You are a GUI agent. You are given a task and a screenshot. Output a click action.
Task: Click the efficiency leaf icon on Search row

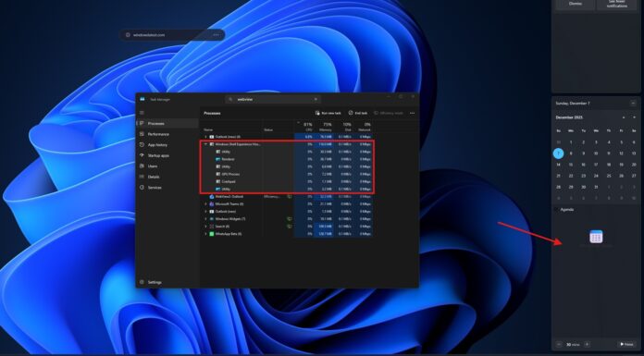pos(290,227)
